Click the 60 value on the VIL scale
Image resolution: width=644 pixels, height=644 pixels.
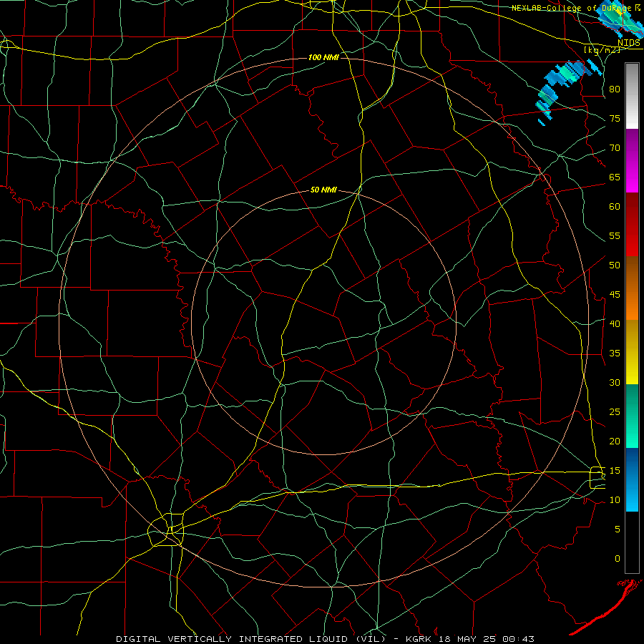click(x=615, y=207)
